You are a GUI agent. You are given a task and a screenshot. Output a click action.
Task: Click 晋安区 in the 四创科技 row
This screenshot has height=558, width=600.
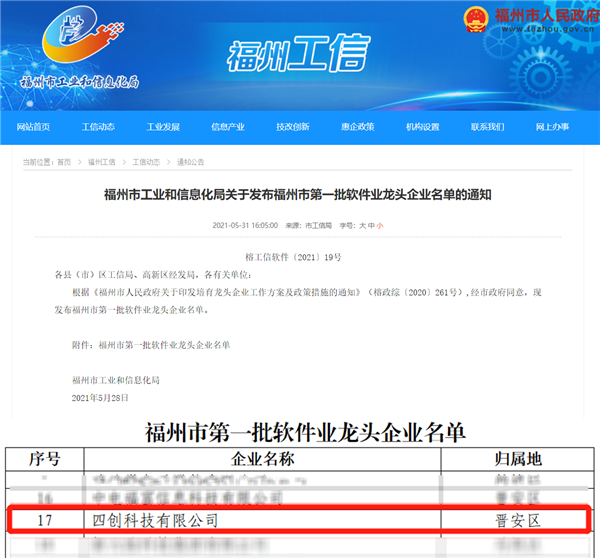click(x=518, y=520)
